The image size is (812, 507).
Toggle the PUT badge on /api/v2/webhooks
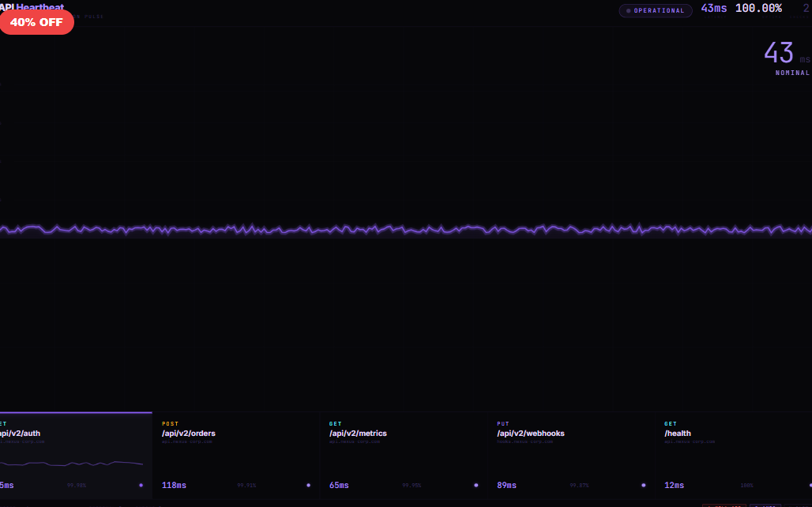[504, 422]
